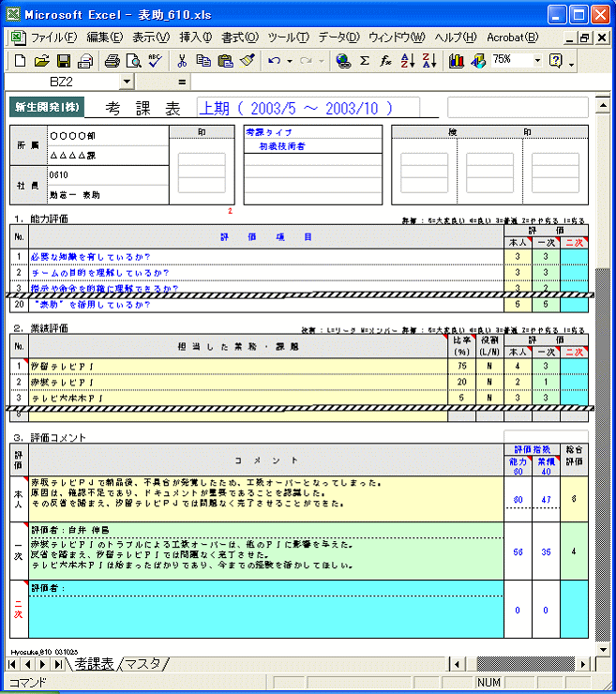Expand the toolbar options chevron
The width and height of the screenshot is (616, 694).
pos(572,64)
